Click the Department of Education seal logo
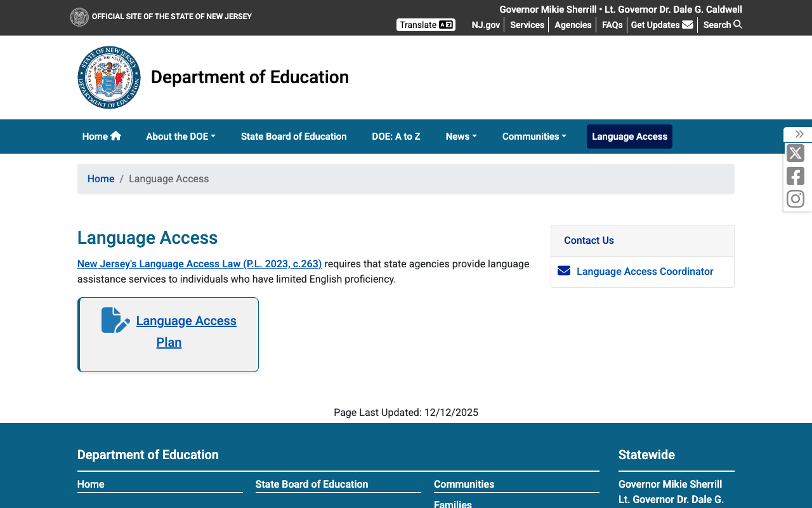Viewport: 812px width, 508px height. coord(109,77)
